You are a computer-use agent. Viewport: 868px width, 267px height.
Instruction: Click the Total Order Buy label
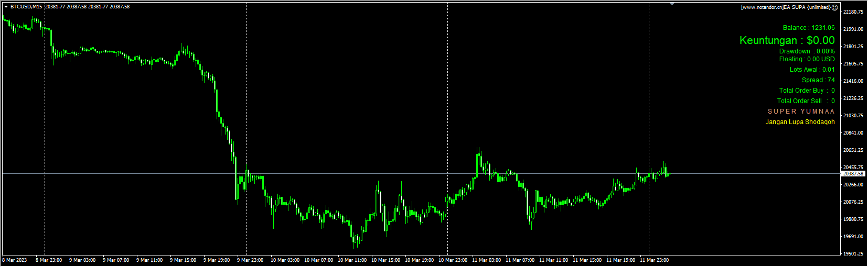[x=807, y=91]
